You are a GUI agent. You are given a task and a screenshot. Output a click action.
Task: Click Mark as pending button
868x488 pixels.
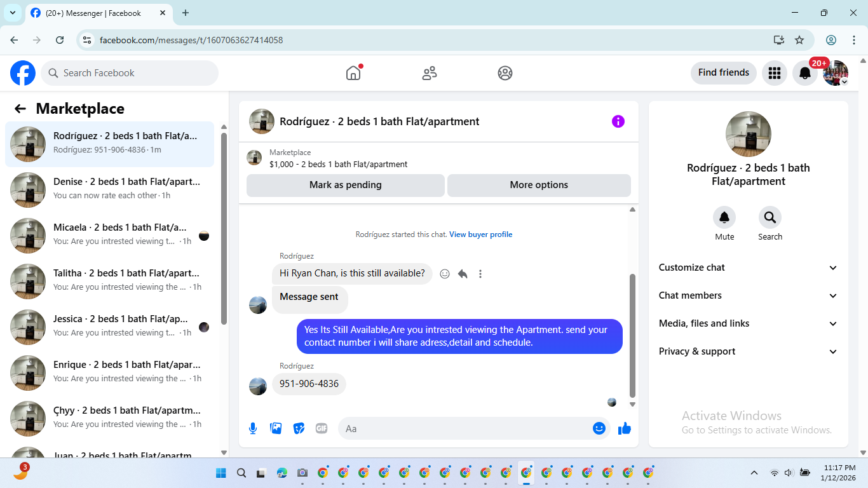tap(346, 185)
